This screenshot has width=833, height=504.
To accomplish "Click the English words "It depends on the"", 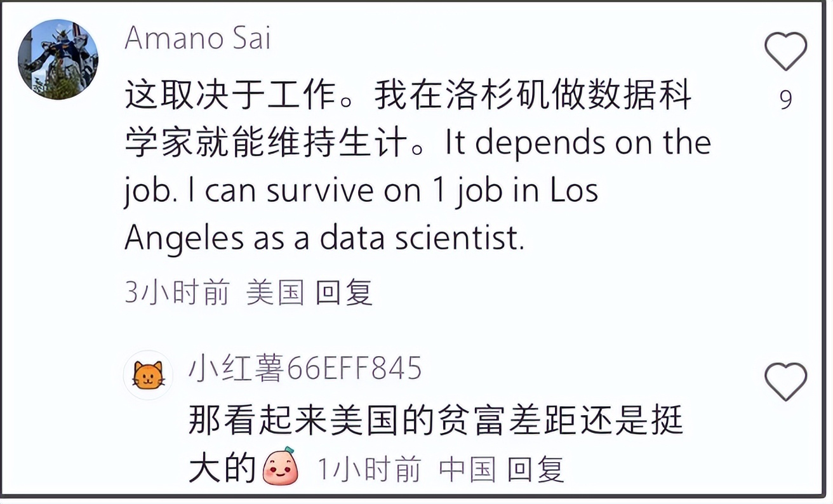I will 578,144.
